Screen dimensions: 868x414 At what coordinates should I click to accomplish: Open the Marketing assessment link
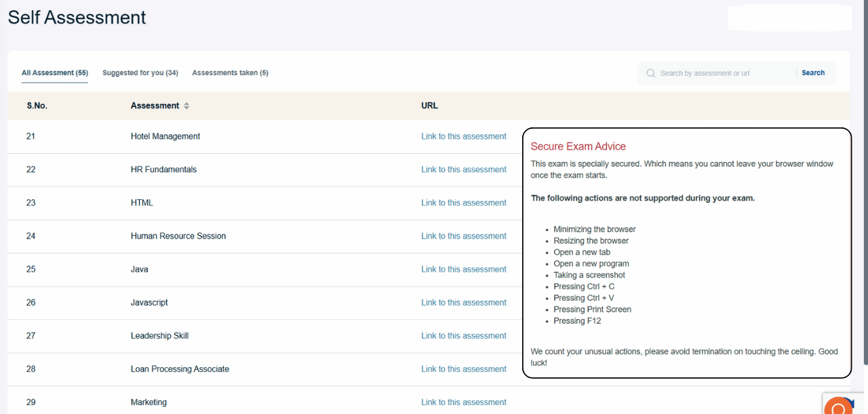pyautogui.click(x=463, y=402)
